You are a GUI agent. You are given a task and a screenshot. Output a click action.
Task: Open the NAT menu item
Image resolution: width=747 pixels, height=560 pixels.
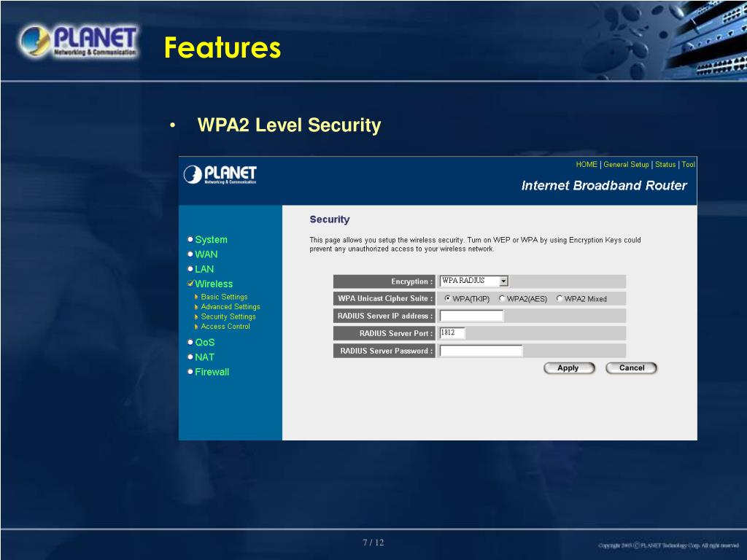[204, 357]
